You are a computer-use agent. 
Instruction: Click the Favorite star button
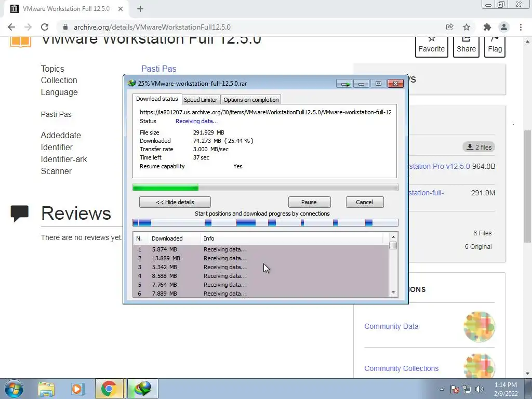click(x=432, y=46)
